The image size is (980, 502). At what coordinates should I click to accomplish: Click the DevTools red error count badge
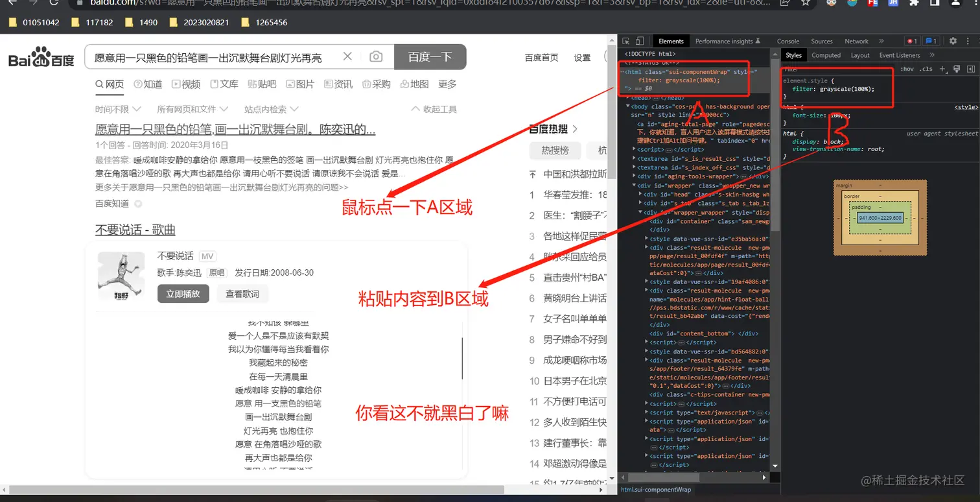pos(912,41)
